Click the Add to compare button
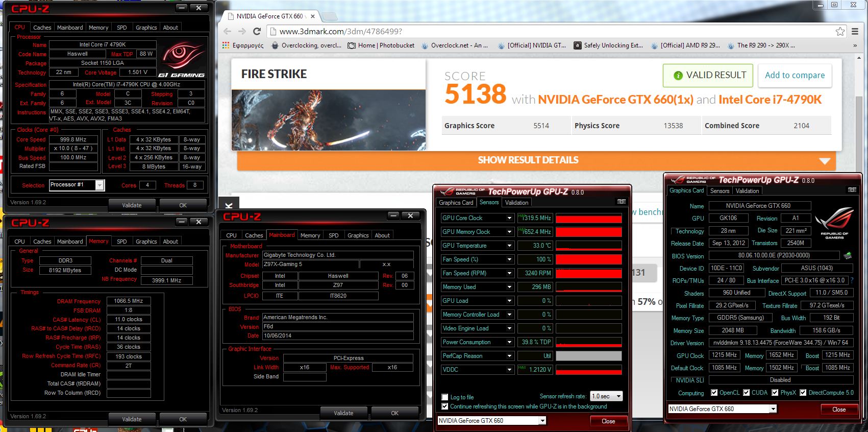The width and height of the screenshot is (868, 432). click(x=795, y=75)
